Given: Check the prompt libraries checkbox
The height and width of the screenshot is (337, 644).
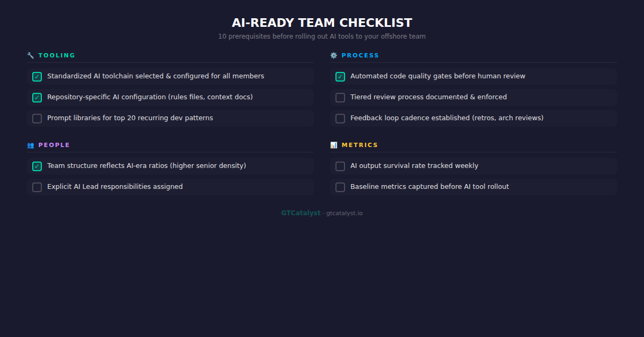Looking at the screenshot, I should click(x=36, y=118).
